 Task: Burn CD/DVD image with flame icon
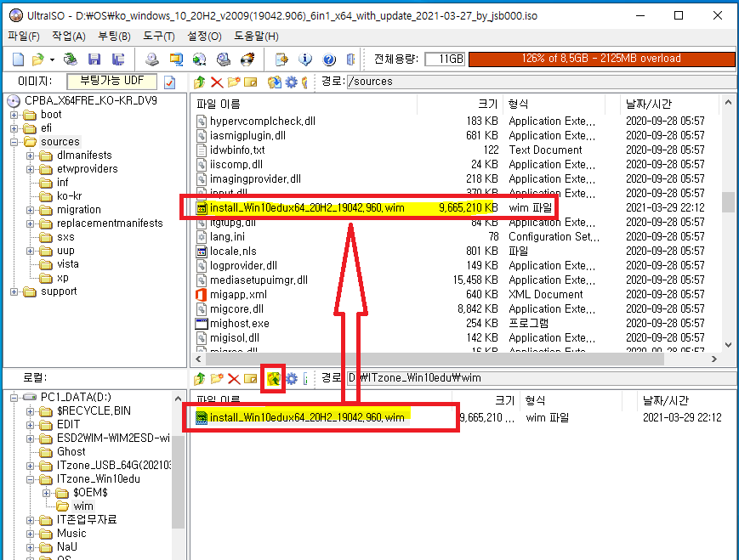[247, 59]
